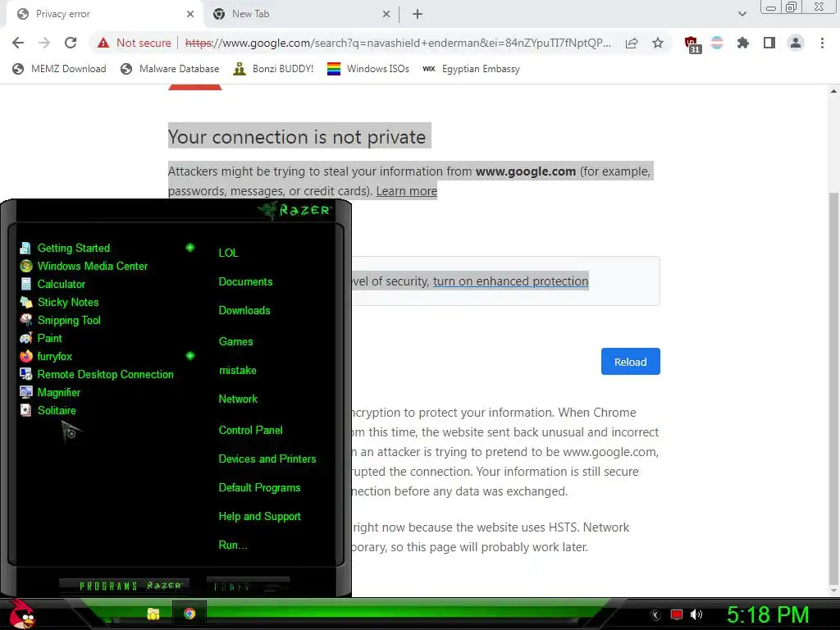Open Calculator from the start menu

pyautogui.click(x=52, y=285)
